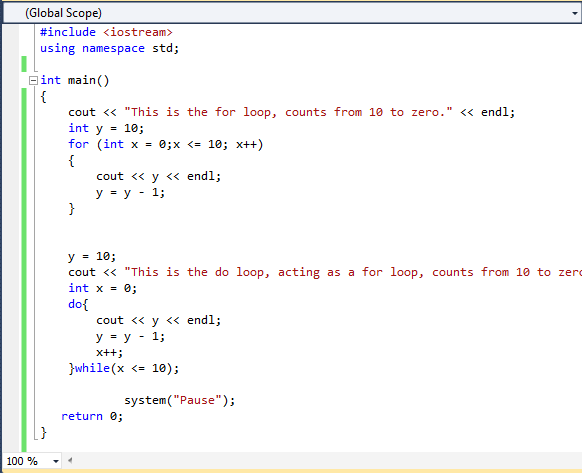The width and height of the screenshot is (582, 473).
Task: Place cursor on 'int main()' text
Action: (75, 80)
